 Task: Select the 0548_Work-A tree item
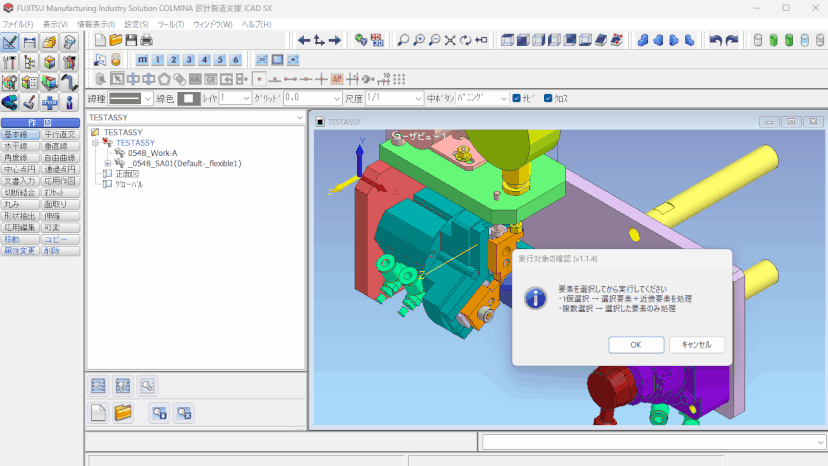(152, 153)
